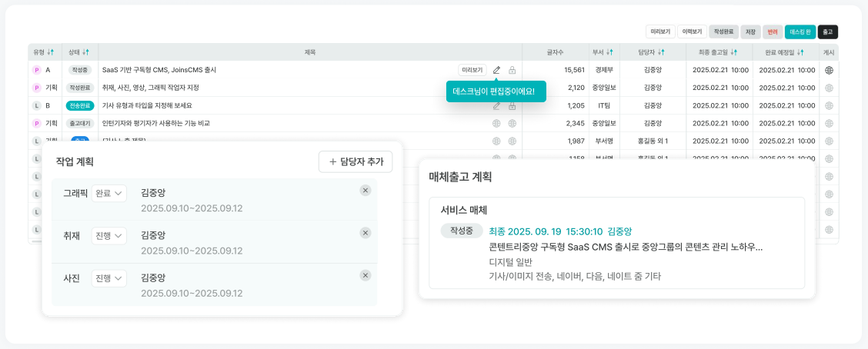Viewport: 868px width, 349px height.
Task: Open the 그래픽 status dropdown showing 완료
Action: point(108,194)
